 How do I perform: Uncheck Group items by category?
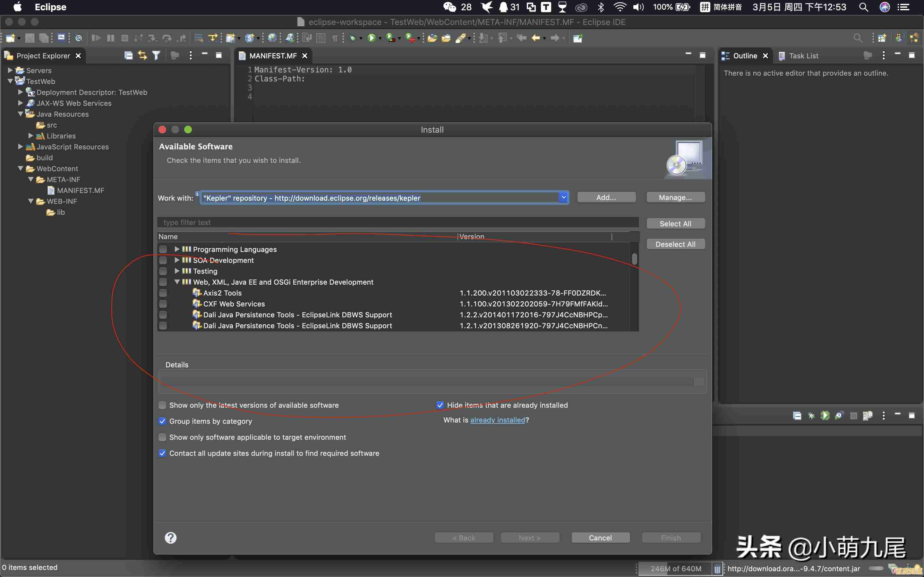click(163, 421)
